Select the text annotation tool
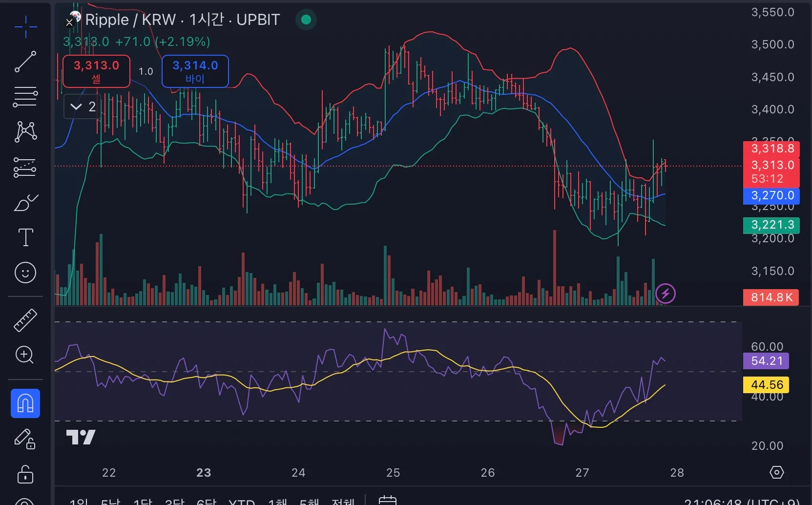Image resolution: width=812 pixels, height=505 pixels. [25, 237]
